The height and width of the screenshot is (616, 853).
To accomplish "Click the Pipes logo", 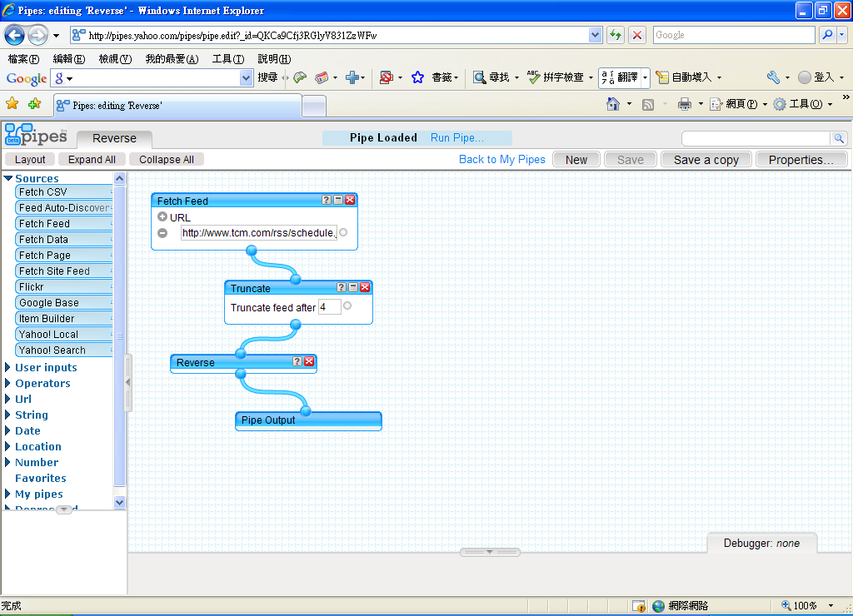I will [x=35, y=135].
